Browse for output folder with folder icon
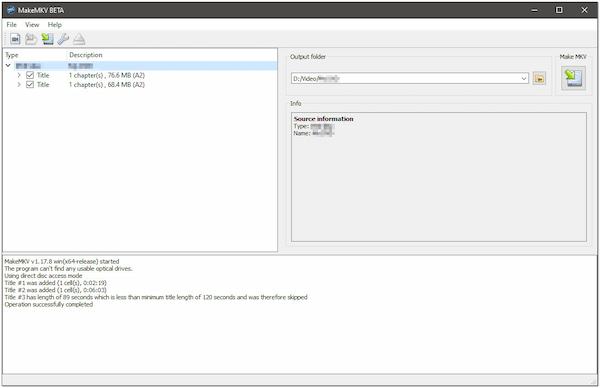 (x=540, y=78)
